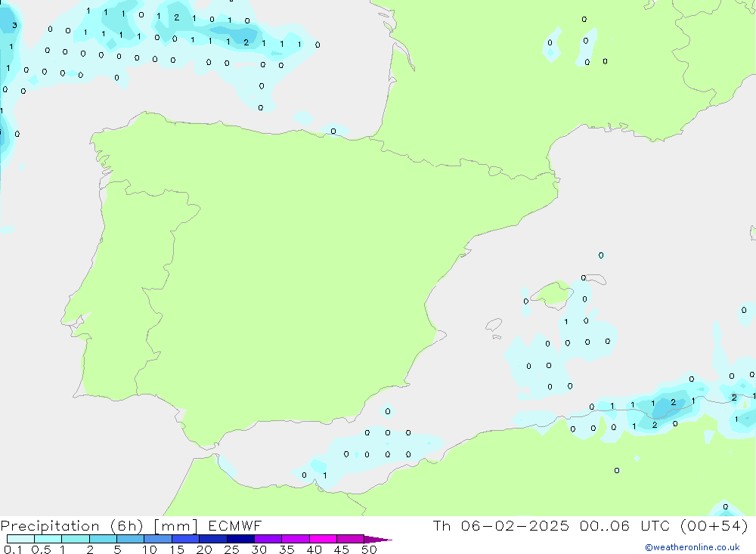The height and width of the screenshot is (554, 756).
Task: Click the legend swatch between 0.5 and 1
Action: (x=48, y=539)
